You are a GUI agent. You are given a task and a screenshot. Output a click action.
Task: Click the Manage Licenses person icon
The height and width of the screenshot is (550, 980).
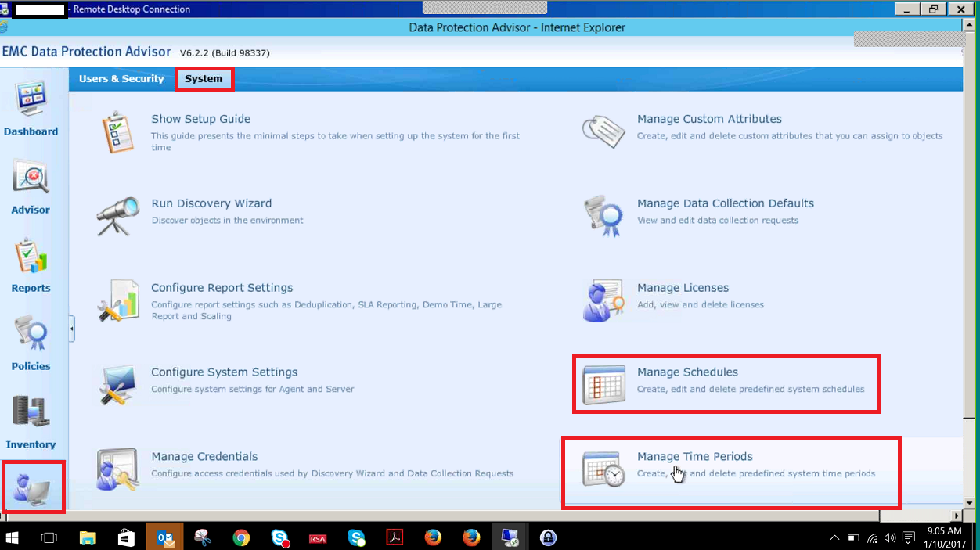[x=603, y=300]
